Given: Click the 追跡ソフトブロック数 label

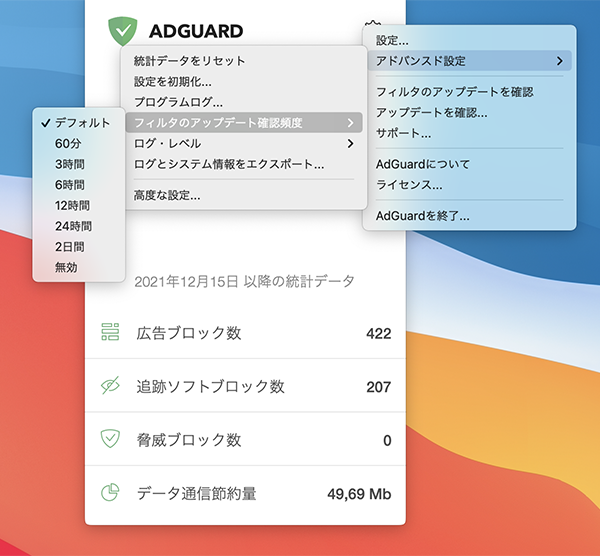Looking at the screenshot, I should coord(210,386).
